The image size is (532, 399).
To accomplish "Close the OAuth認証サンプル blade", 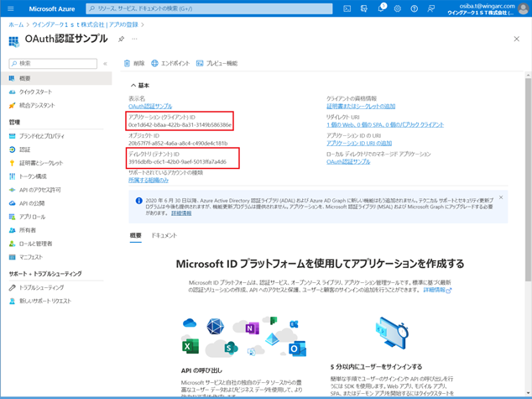I will [516, 39].
